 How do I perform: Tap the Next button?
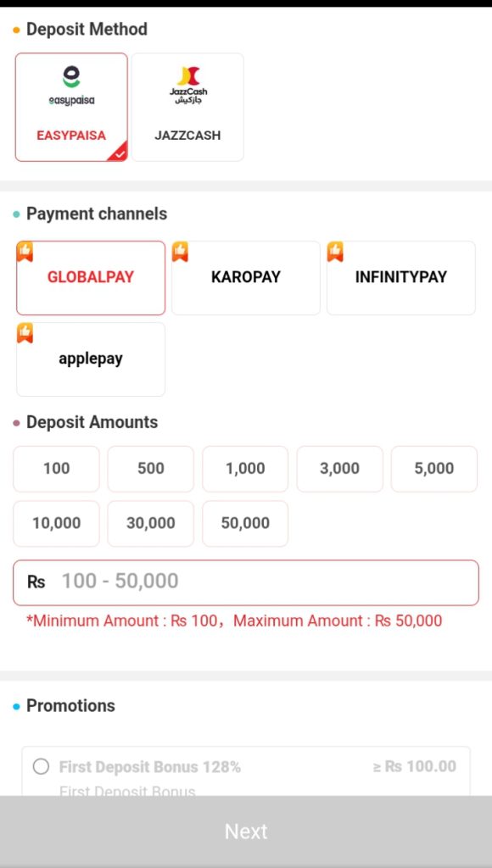[246, 832]
